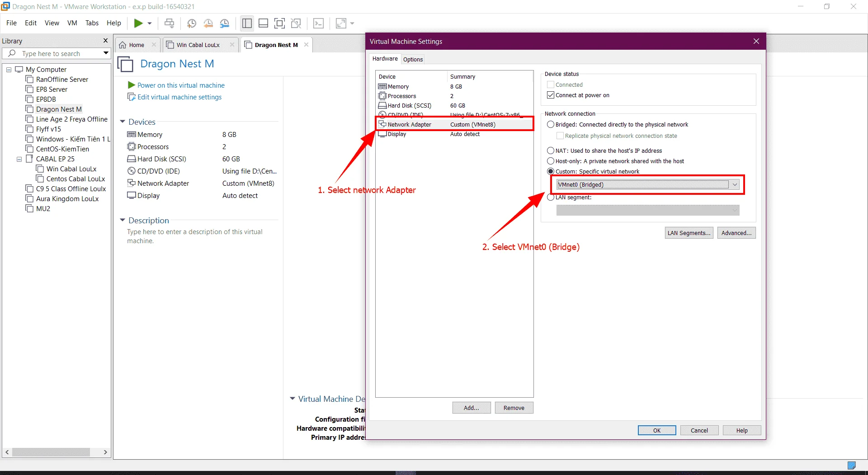Click the Library horizontal scrollbar thumb
Viewport: 868px width, 475px height.
tap(51, 452)
